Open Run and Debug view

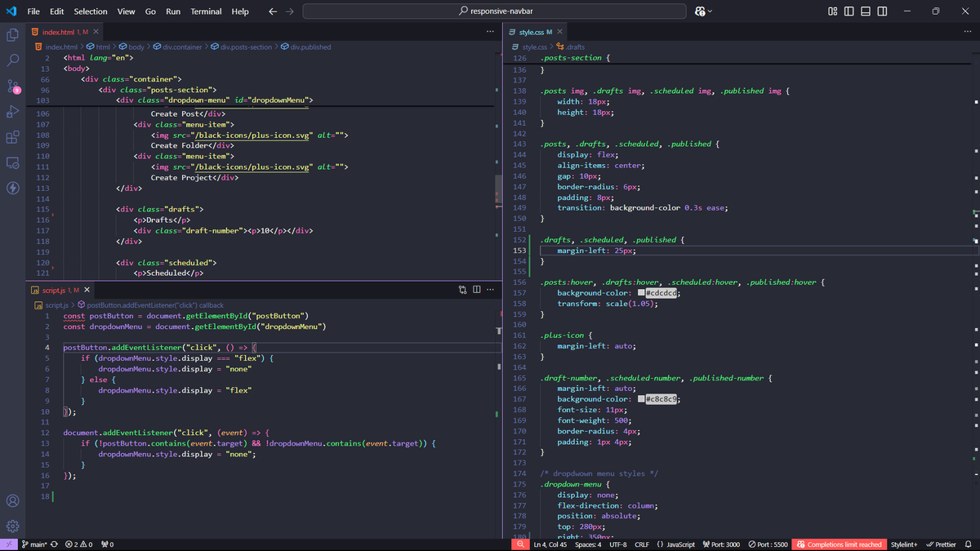tap(12, 111)
